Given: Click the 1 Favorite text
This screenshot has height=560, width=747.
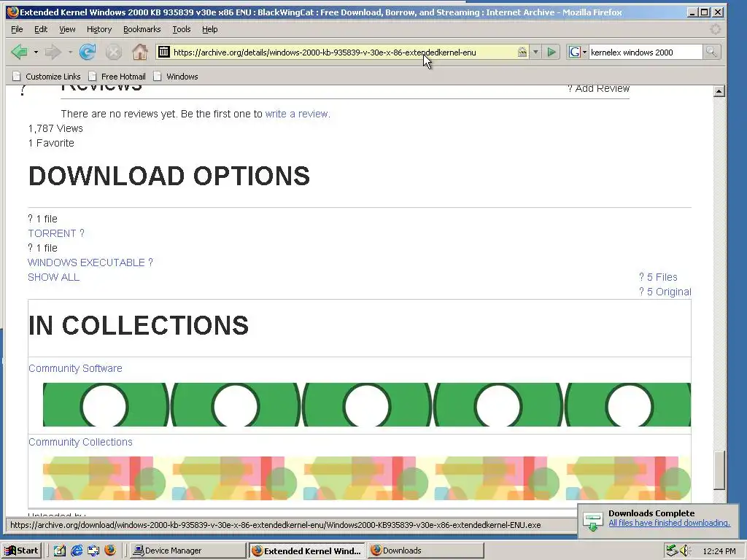Looking at the screenshot, I should 51,143.
